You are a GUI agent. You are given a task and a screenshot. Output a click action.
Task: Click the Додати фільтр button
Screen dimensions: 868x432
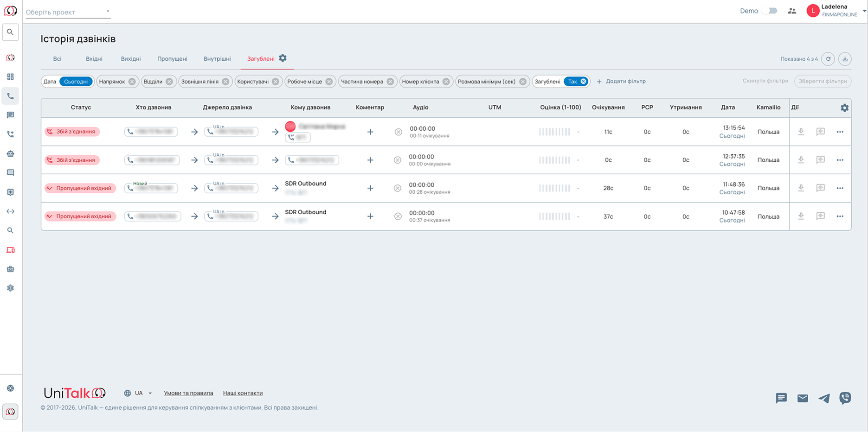pyautogui.click(x=621, y=82)
